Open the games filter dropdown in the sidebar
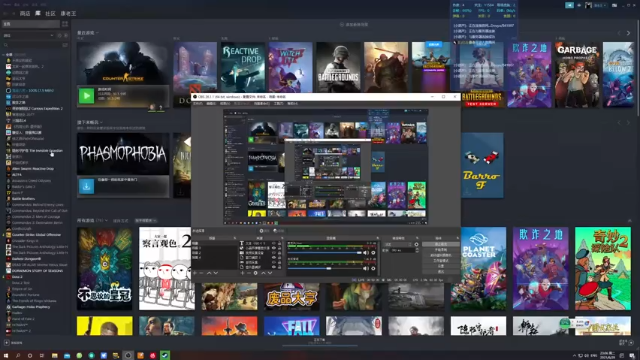This screenshot has width=640, height=360. (x=29, y=36)
